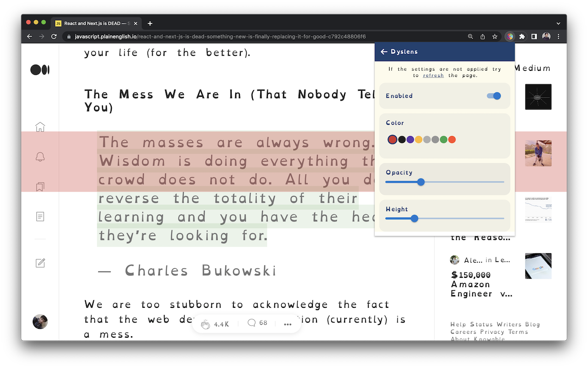The image size is (588, 368).
Task: Open a new browser tab
Action: pyautogui.click(x=150, y=23)
